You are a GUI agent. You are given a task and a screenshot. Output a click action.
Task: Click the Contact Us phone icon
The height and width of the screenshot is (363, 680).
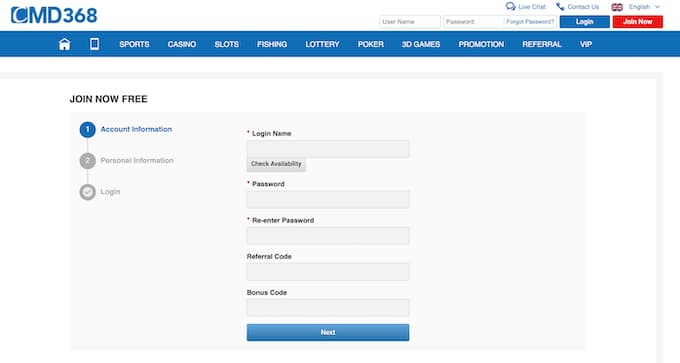[x=560, y=7]
